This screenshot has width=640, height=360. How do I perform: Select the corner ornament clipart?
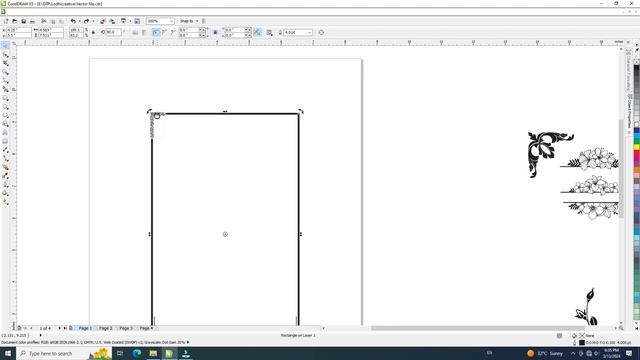[x=550, y=155]
